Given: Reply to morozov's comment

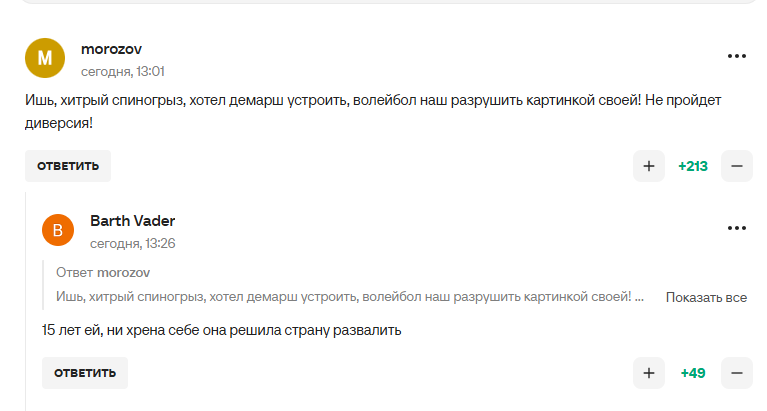Looking at the screenshot, I should pyautogui.click(x=68, y=166).
